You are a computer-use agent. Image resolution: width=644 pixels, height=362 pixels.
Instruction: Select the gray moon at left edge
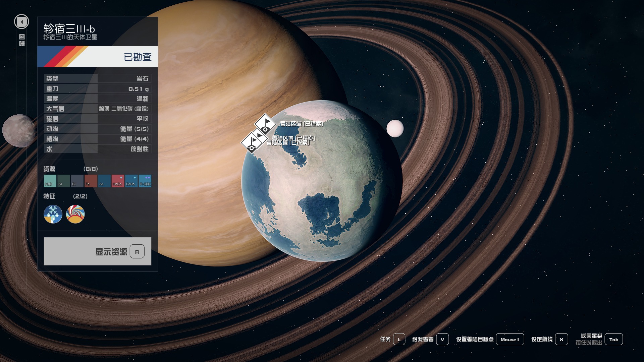[x=19, y=131]
